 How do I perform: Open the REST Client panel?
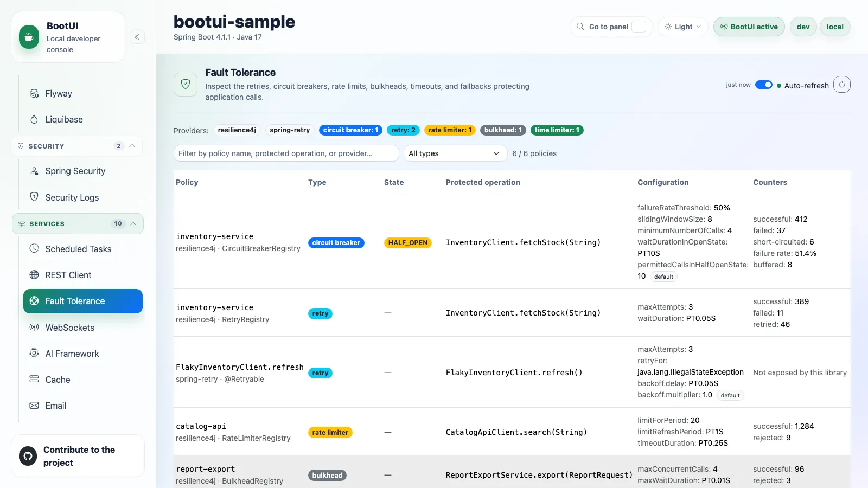coord(83,275)
